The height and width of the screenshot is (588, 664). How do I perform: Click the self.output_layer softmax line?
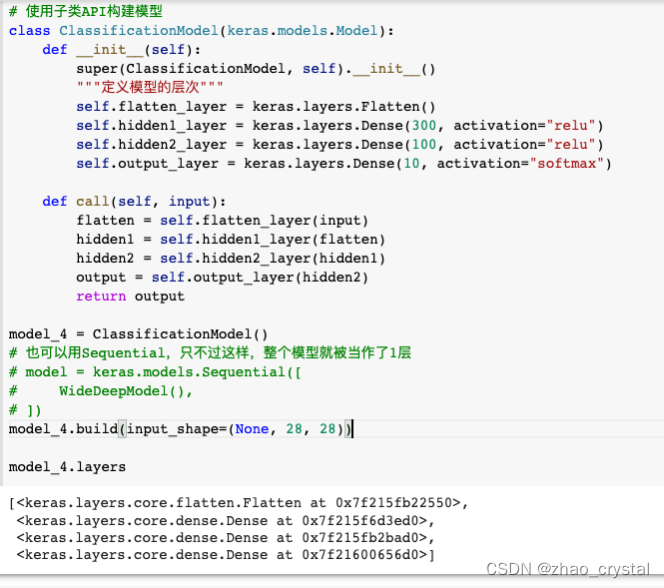pos(344,163)
